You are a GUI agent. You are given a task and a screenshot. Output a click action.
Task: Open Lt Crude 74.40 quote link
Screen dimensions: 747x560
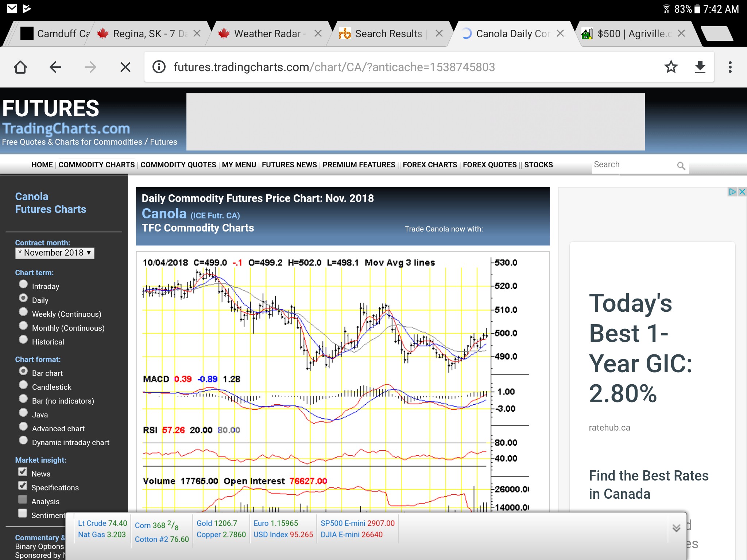[102, 523]
